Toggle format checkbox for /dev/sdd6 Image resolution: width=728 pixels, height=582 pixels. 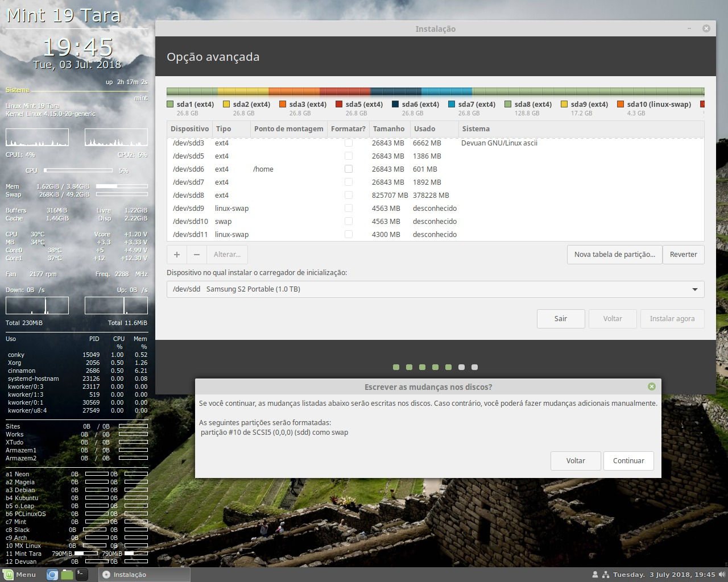point(349,169)
